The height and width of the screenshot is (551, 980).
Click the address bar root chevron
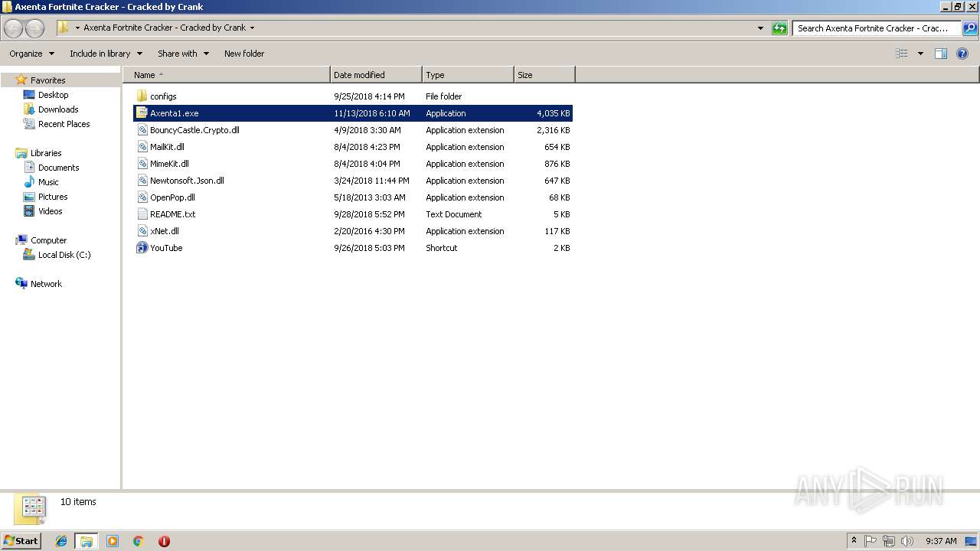coord(77,28)
